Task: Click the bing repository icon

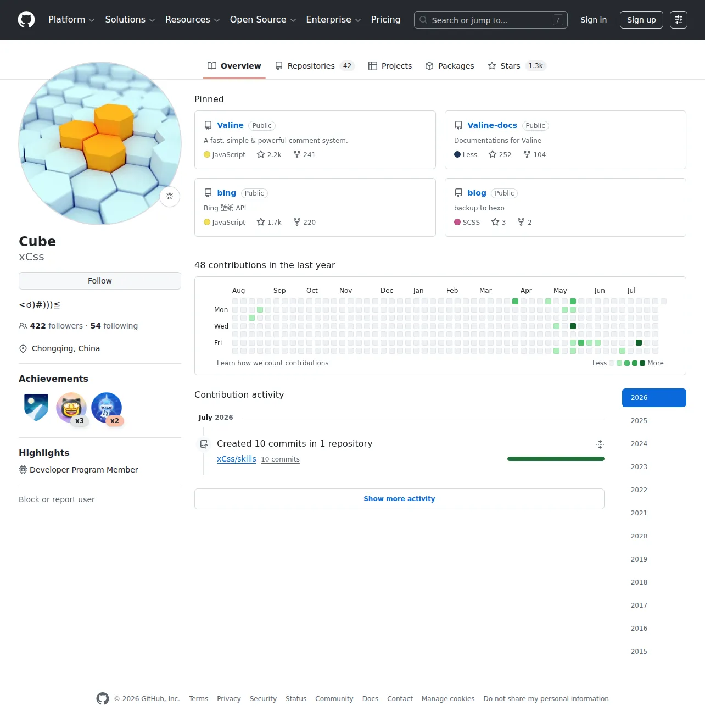Action: tap(208, 193)
